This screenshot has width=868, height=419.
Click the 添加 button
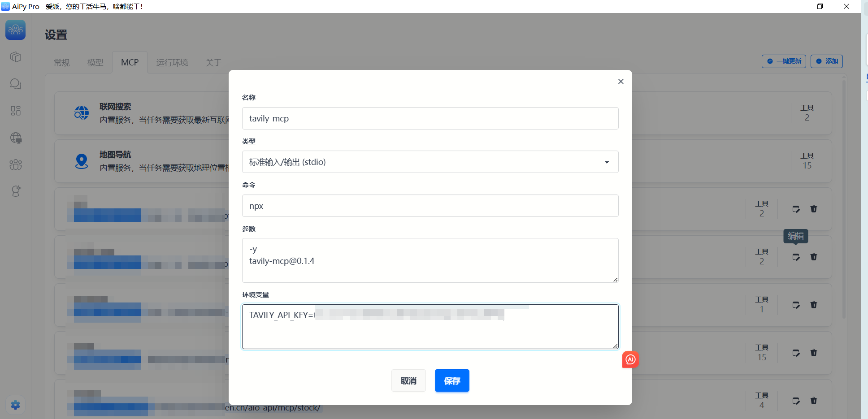(826, 61)
